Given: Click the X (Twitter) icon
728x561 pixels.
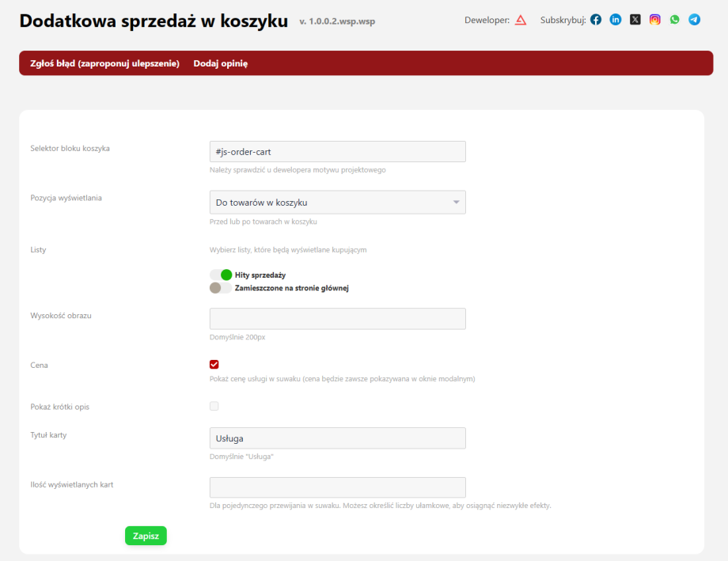Looking at the screenshot, I should (635, 20).
